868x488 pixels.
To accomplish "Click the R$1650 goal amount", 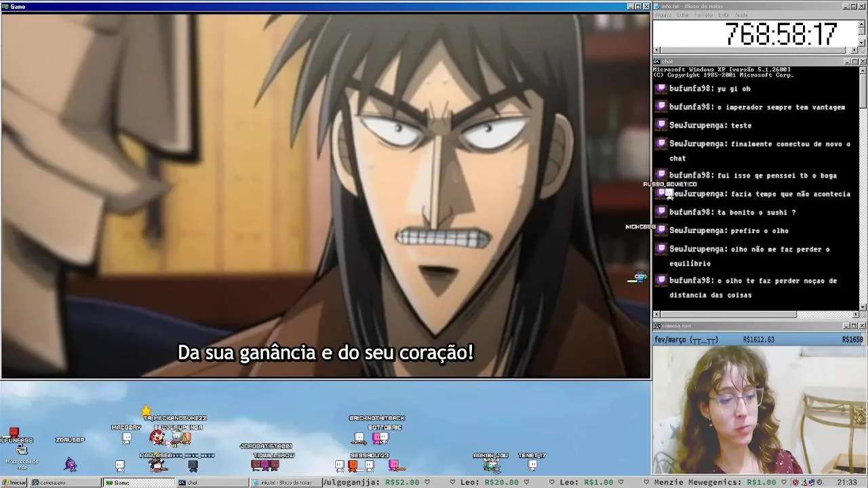I will (x=853, y=340).
